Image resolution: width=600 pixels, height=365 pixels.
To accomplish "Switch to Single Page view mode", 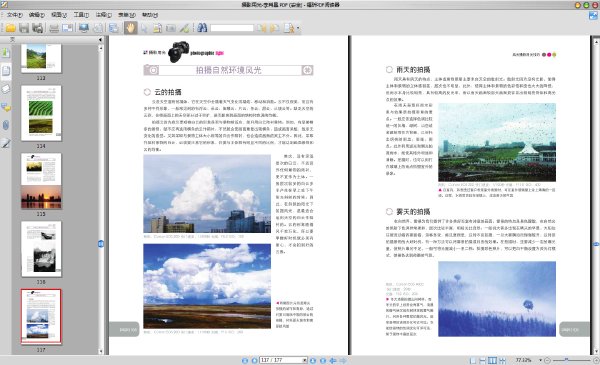I will click(473, 360).
